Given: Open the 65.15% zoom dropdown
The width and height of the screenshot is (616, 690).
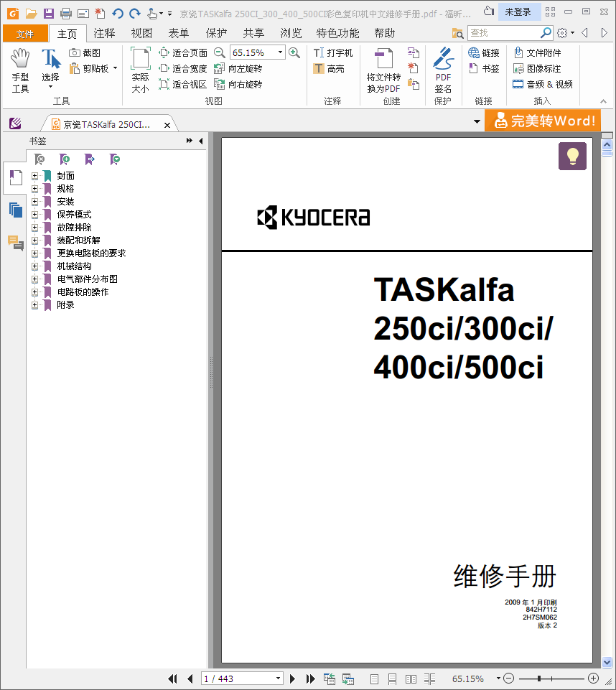Looking at the screenshot, I should tap(280, 53).
